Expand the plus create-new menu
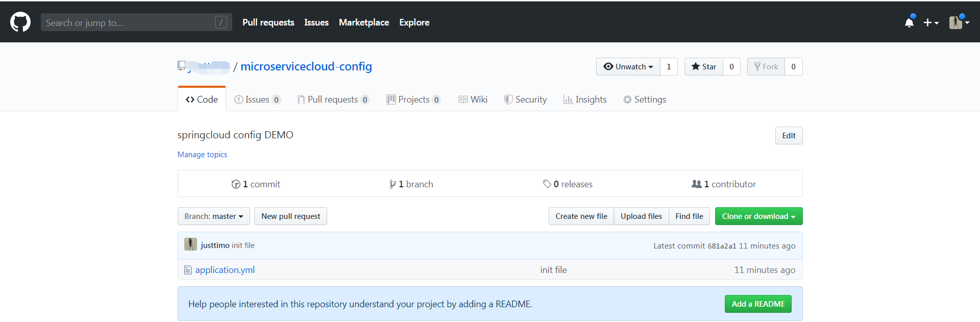This screenshot has width=980, height=322. click(x=931, y=22)
